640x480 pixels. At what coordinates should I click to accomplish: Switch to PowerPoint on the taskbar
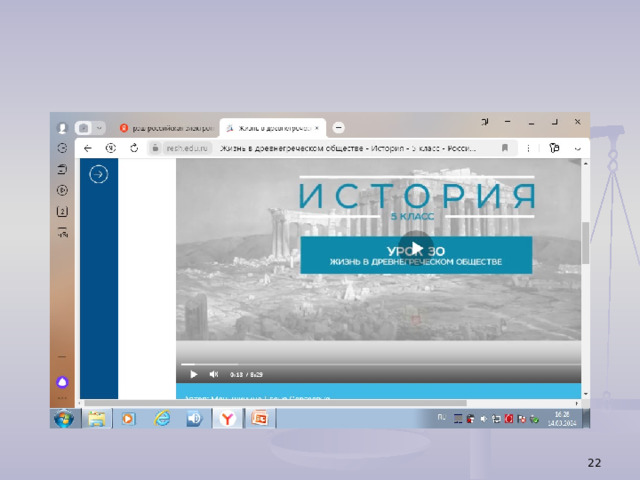pyautogui.click(x=260, y=419)
